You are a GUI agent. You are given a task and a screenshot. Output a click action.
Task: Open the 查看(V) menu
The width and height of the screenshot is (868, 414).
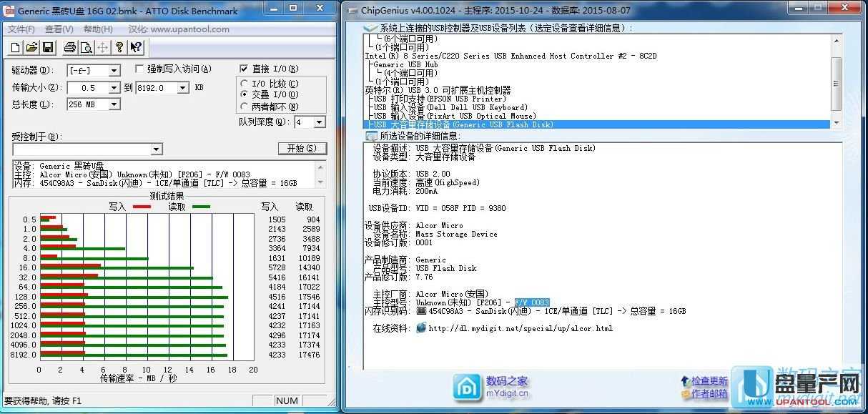coord(59,29)
